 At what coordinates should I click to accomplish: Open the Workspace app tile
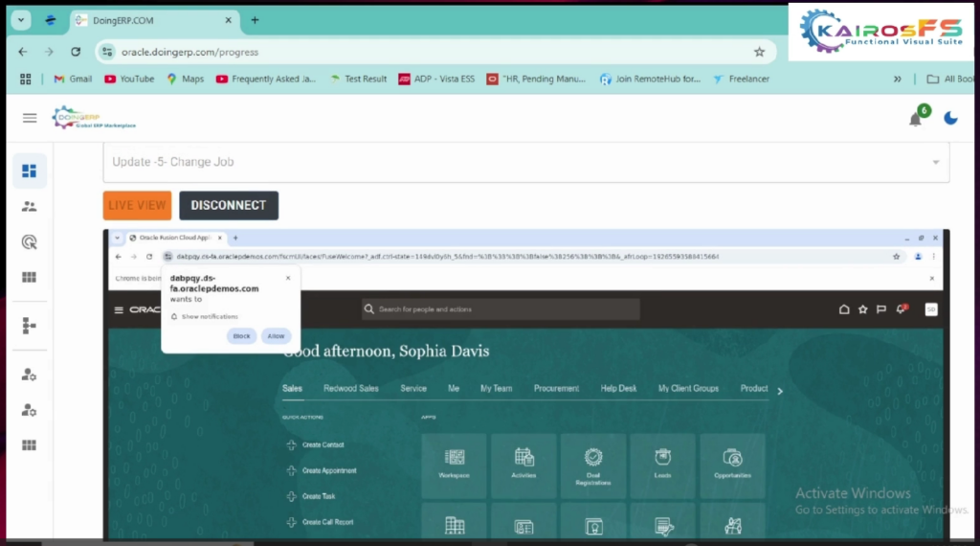point(454,465)
